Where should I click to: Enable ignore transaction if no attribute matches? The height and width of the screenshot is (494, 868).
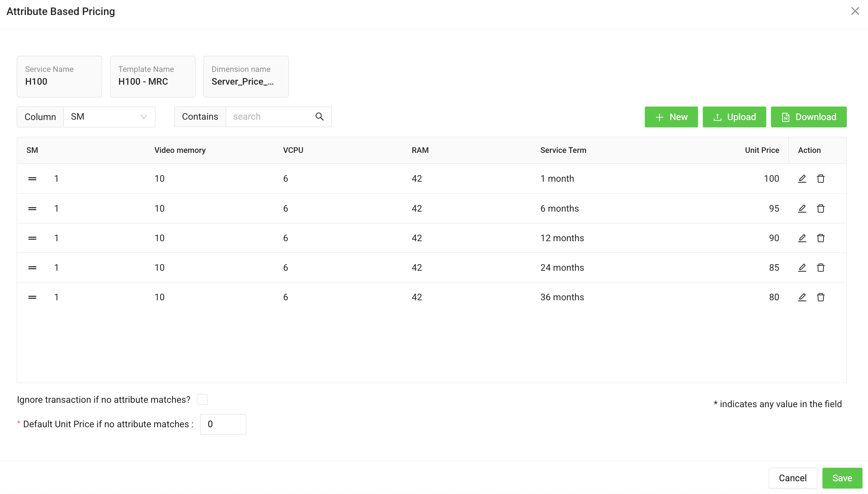(x=202, y=399)
